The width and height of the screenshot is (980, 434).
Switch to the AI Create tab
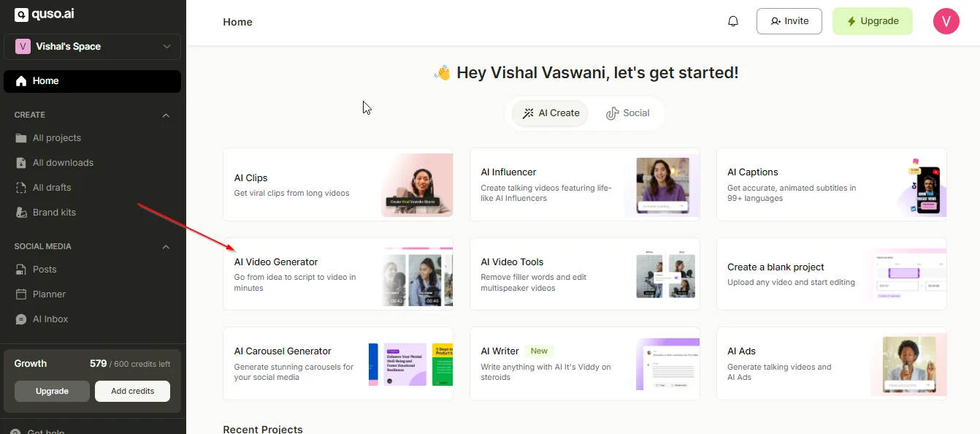point(550,113)
